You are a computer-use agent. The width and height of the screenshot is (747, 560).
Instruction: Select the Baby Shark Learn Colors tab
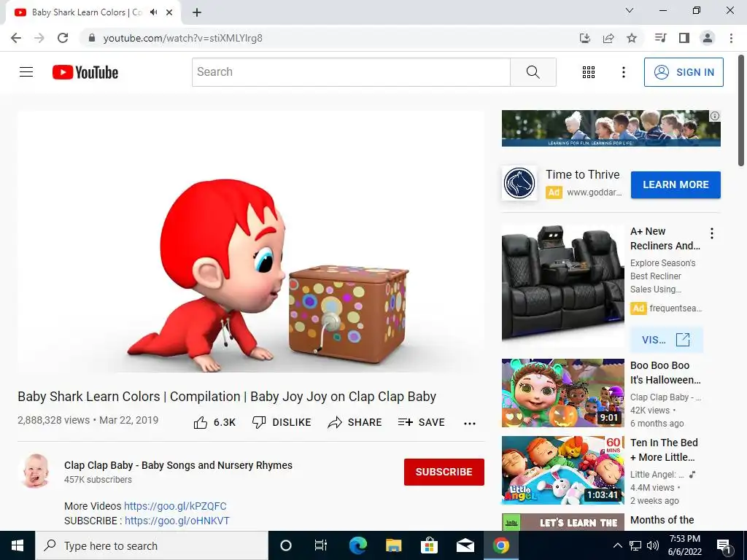88,12
